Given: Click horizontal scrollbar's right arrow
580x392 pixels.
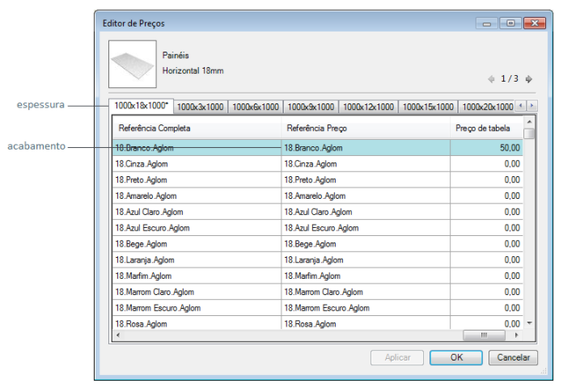Looking at the screenshot, I should (x=516, y=335).
